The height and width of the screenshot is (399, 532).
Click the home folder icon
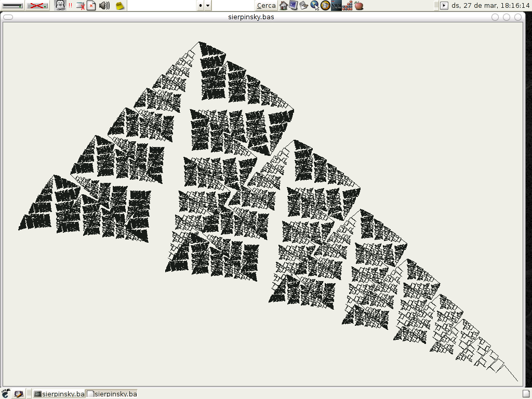tap(284, 6)
